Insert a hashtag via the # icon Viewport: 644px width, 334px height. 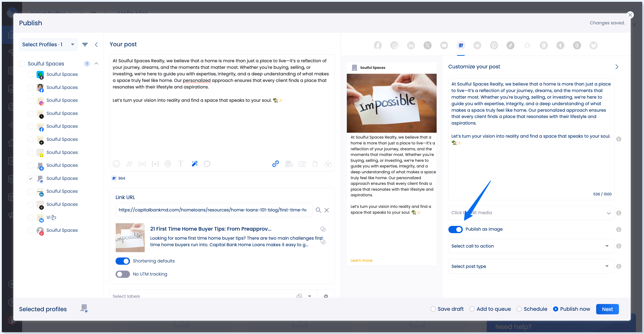129,164
